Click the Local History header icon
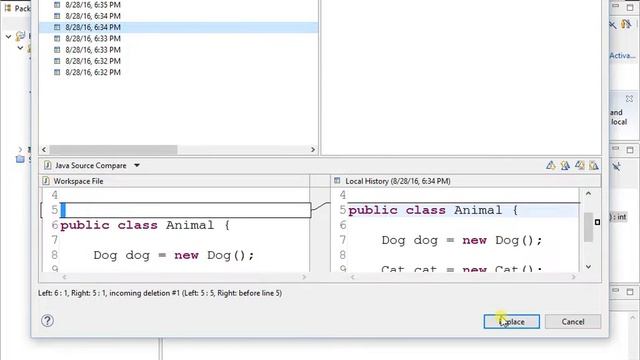Image resolution: width=640 pixels, height=360 pixels. tap(337, 180)
